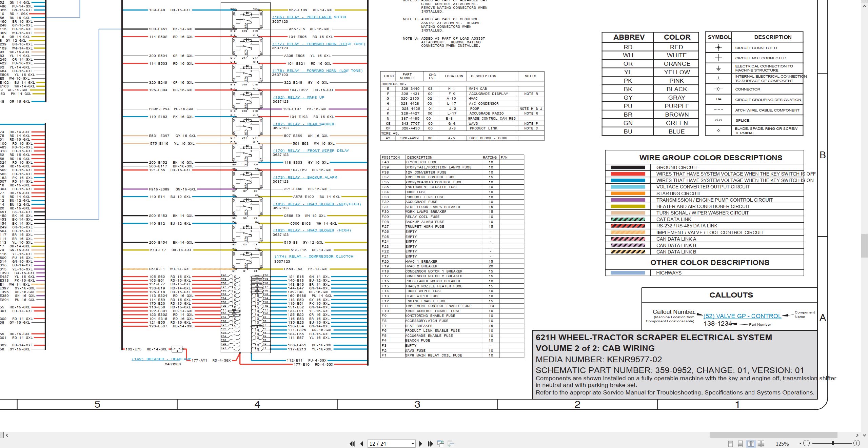Open the (187) Relay - Rear Washer link

(x=303, y=124)
